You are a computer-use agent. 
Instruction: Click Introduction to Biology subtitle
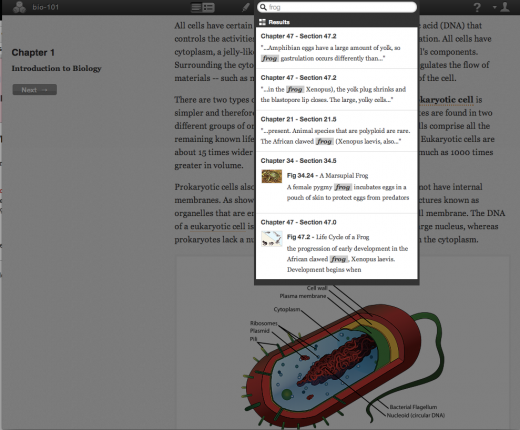point(56,68)
